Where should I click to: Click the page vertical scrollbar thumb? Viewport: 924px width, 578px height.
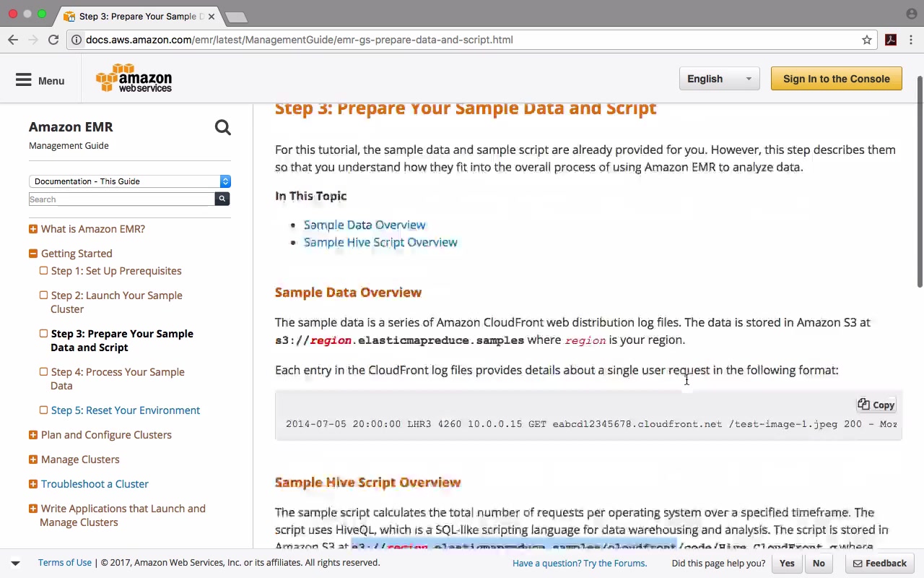[919, 181]
